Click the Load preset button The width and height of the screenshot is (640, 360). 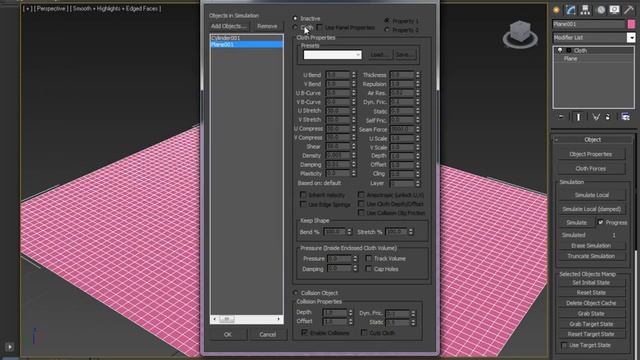[379, 55]
